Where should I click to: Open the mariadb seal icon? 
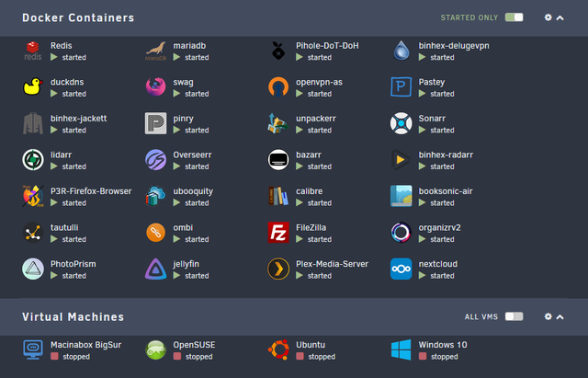pyautogui.click(x=155, y=51)
